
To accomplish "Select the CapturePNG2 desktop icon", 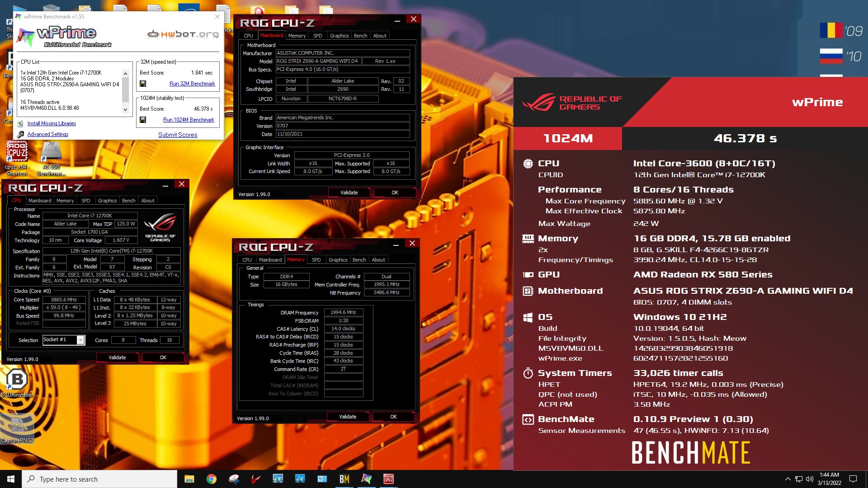I will coord(17,428).
